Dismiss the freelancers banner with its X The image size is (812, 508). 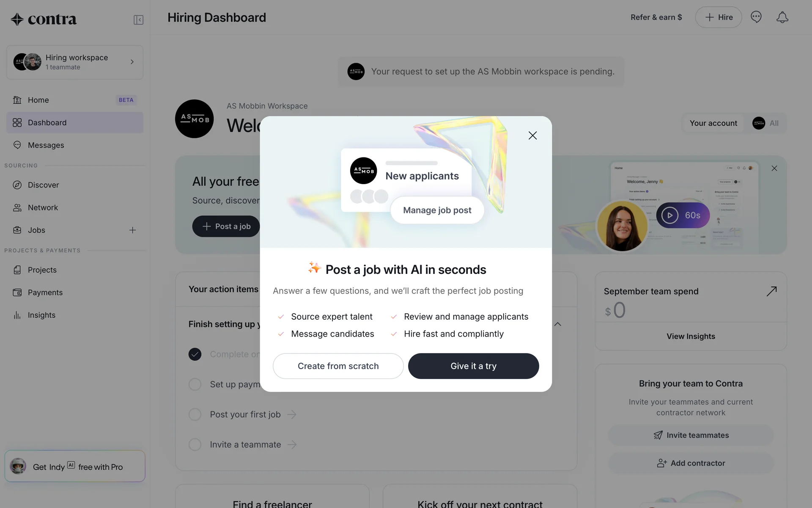(774, 168)
